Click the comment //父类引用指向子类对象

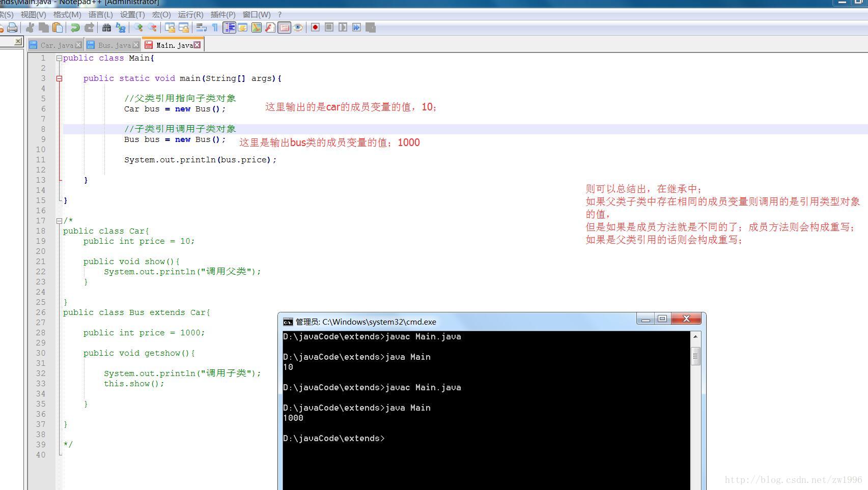[x=180, y=98]
